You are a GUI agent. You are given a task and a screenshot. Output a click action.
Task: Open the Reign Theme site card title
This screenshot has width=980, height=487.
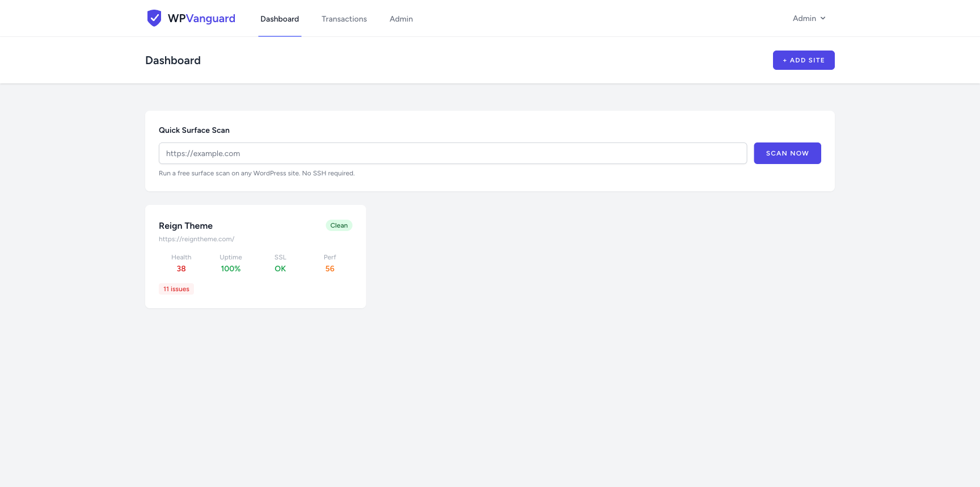coord(185,226)
